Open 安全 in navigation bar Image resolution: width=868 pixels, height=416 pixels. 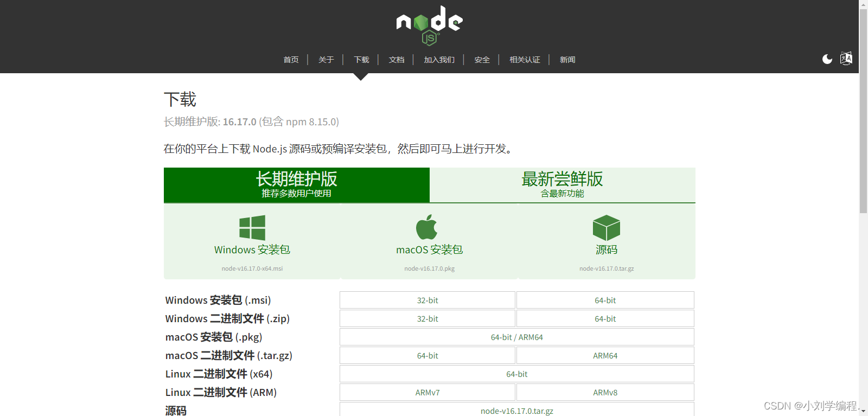[482, 60]
